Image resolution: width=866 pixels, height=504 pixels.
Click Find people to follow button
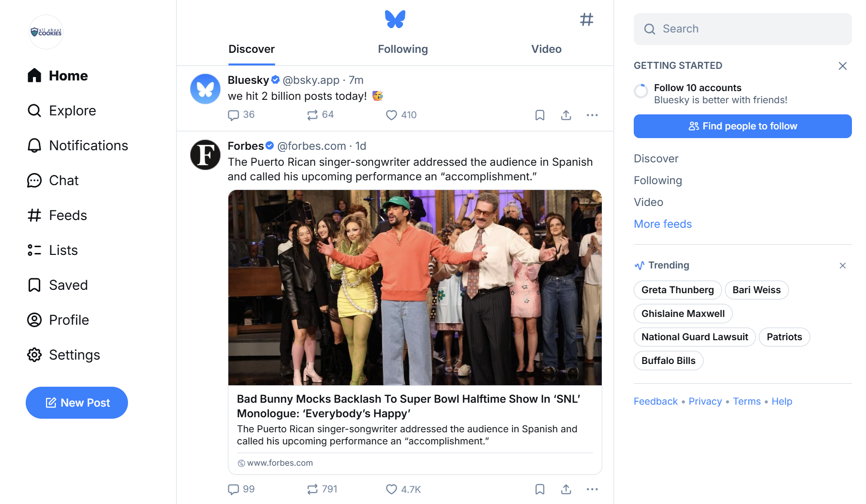pos(742,126)
